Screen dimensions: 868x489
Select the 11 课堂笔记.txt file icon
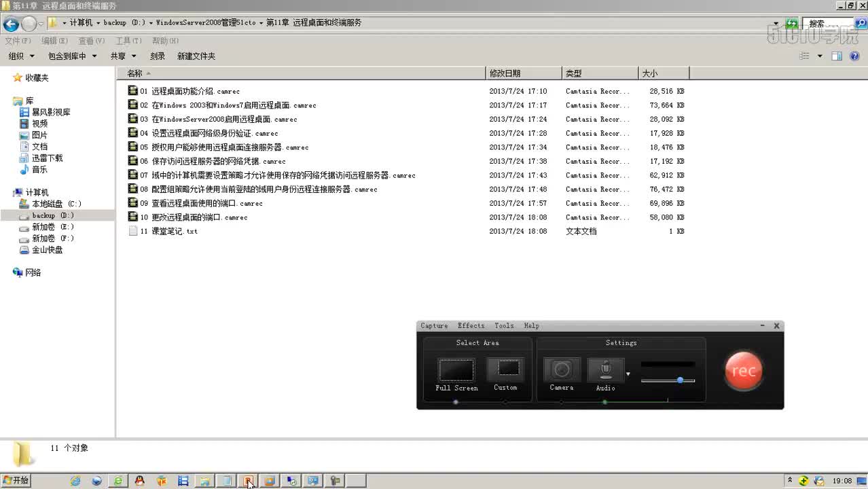[133, 231]
